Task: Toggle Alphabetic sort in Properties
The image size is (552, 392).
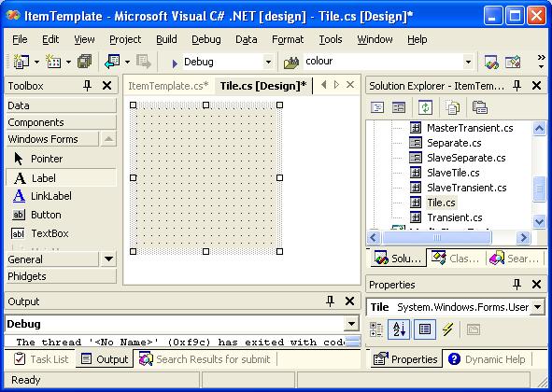Action: pyautogui.click(x=399, y=329)
